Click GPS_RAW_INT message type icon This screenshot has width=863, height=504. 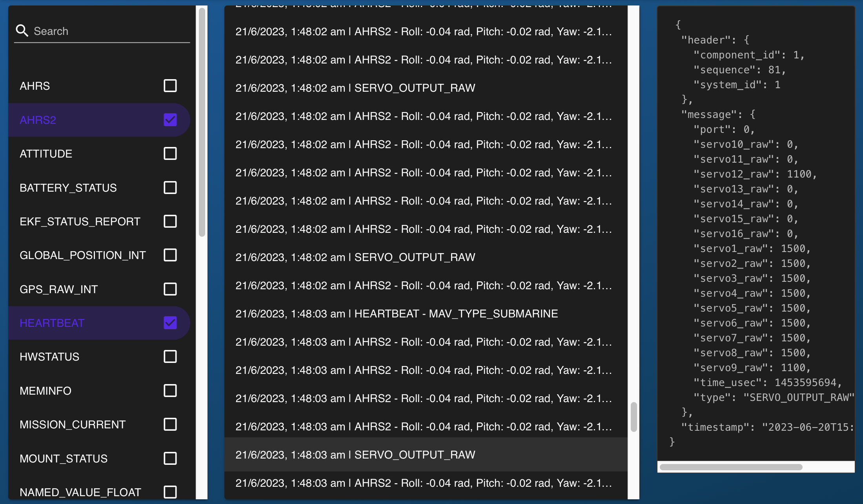pyautogui.click(x=170, y=288)
